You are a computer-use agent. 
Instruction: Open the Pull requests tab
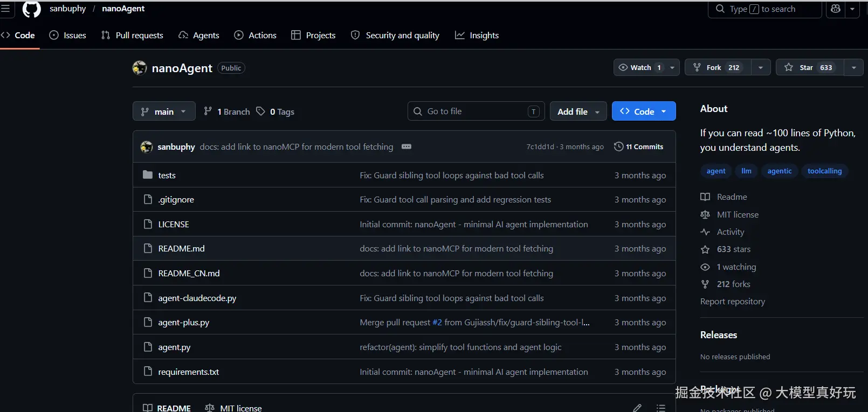pyautogui.click(x=133, y=35)
